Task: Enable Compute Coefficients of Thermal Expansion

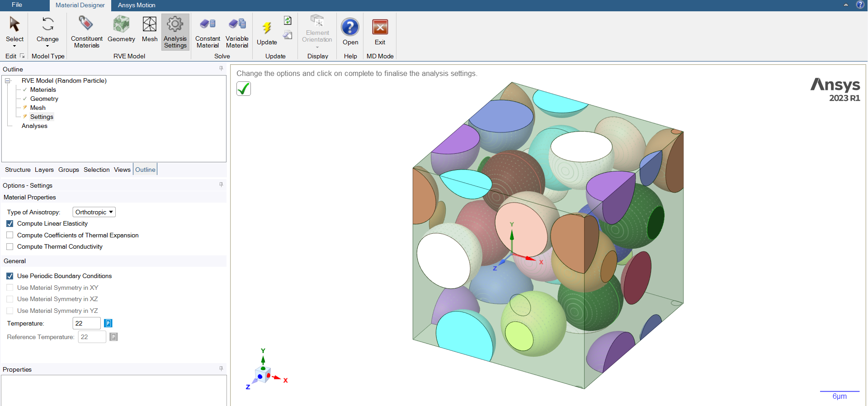Action: tap(10, 235)
